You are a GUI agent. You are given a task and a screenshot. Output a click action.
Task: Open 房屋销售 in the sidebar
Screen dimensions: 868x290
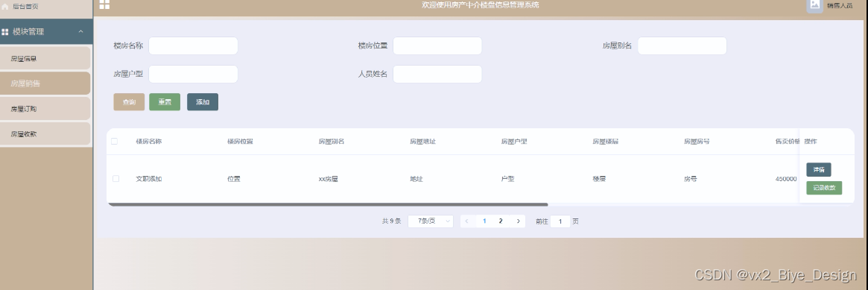pos(45,83)
